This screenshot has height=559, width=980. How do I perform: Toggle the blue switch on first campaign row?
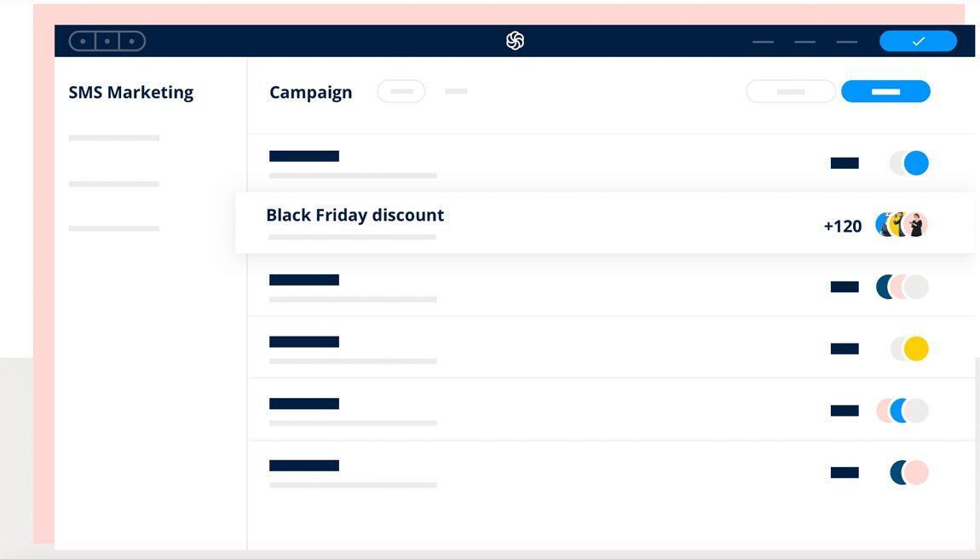(909, 163)
